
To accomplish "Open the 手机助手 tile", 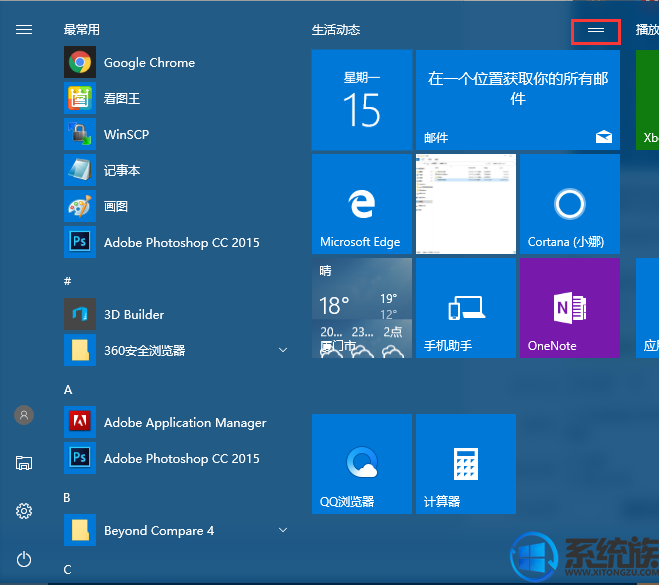I will click(x=466, y=308).
